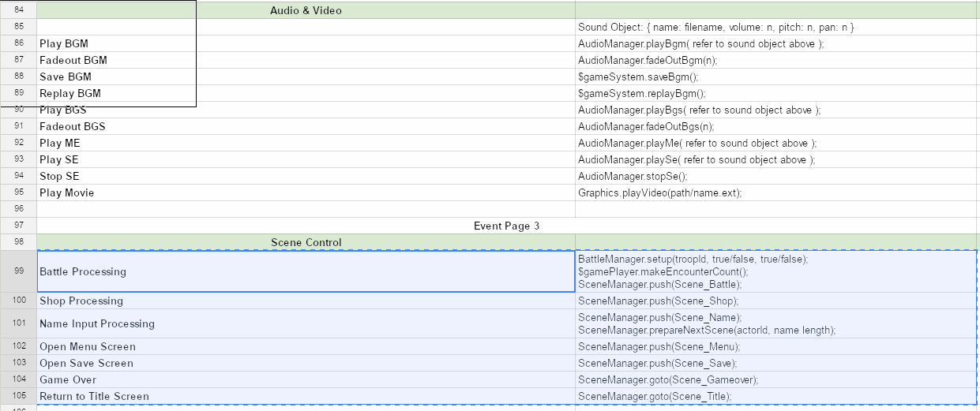Image resolution: width=980 pixels, height=411 pixels.
Task: Click the Save BGM cell
Action: coord(306,77)
